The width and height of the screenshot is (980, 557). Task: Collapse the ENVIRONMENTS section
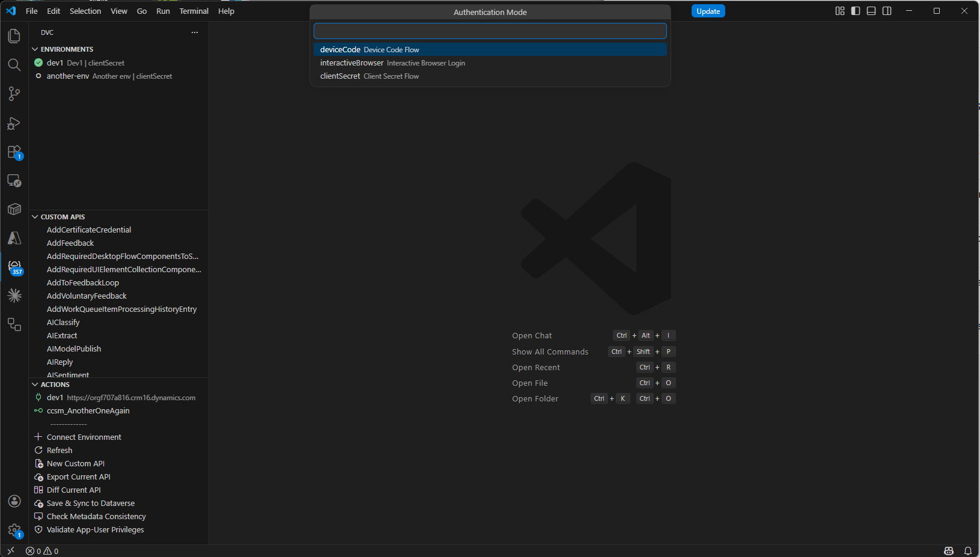[x=119, y=49]
